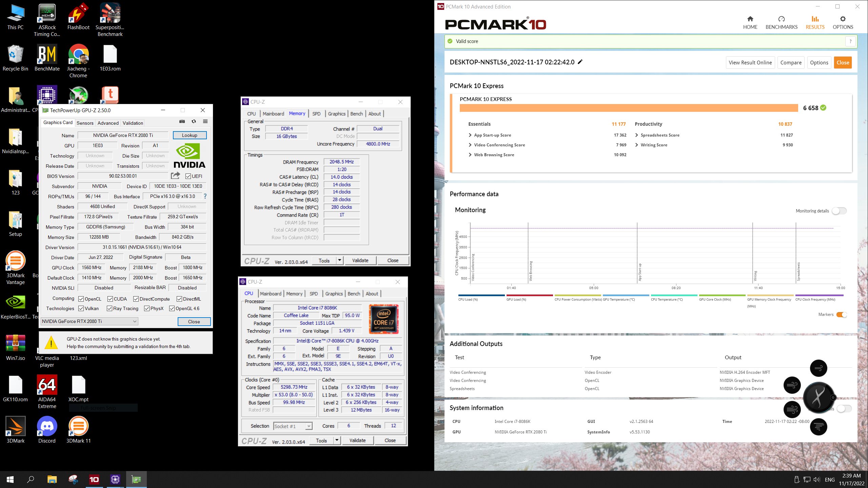The height and width of the screenshot is (488, 868).
Task: Click the taskbar search icon
Action: pyautogui.click(x=31, y=479)
